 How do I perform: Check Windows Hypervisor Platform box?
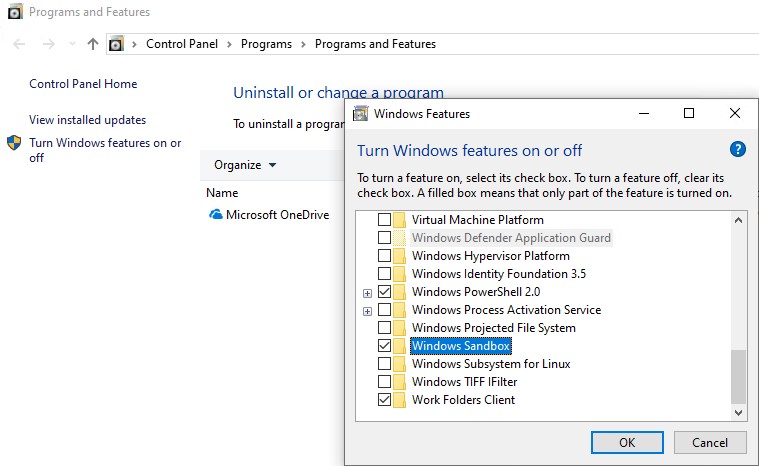(384, 256)
